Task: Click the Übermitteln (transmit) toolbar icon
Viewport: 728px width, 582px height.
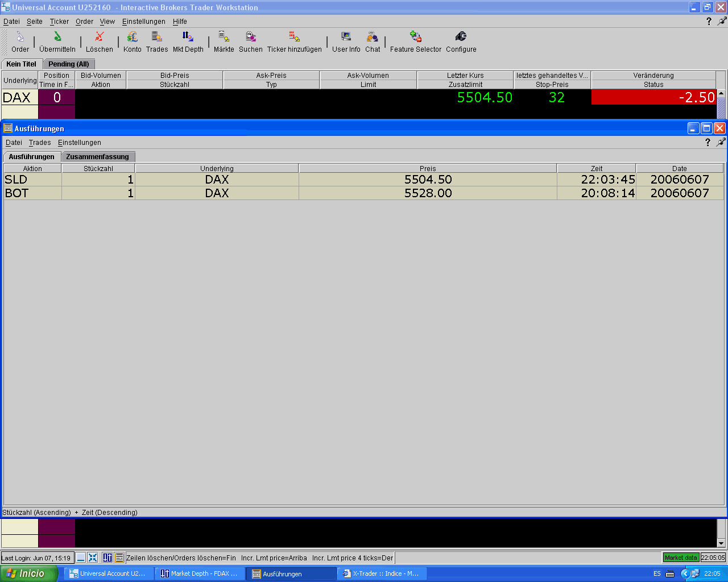Action: [x=57, y=42]
